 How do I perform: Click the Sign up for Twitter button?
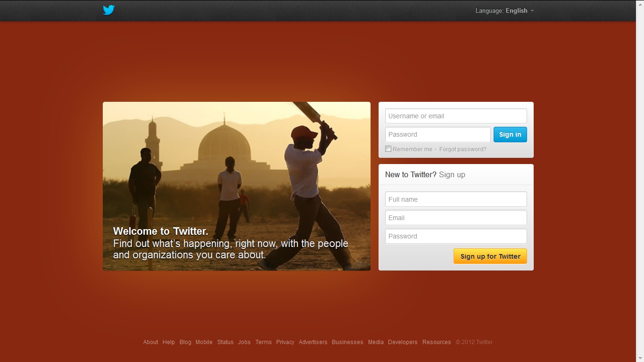click(490, 256)
